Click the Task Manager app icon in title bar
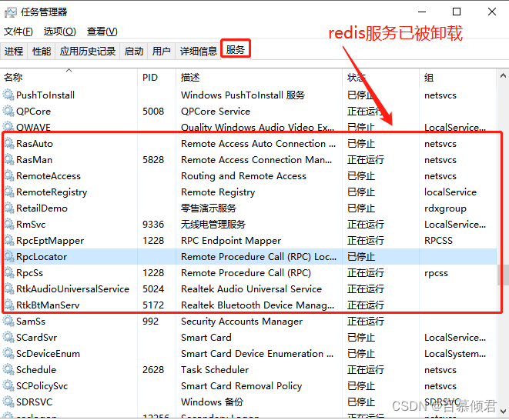Viewport: 509px width, 420px height. coord(10,12)
